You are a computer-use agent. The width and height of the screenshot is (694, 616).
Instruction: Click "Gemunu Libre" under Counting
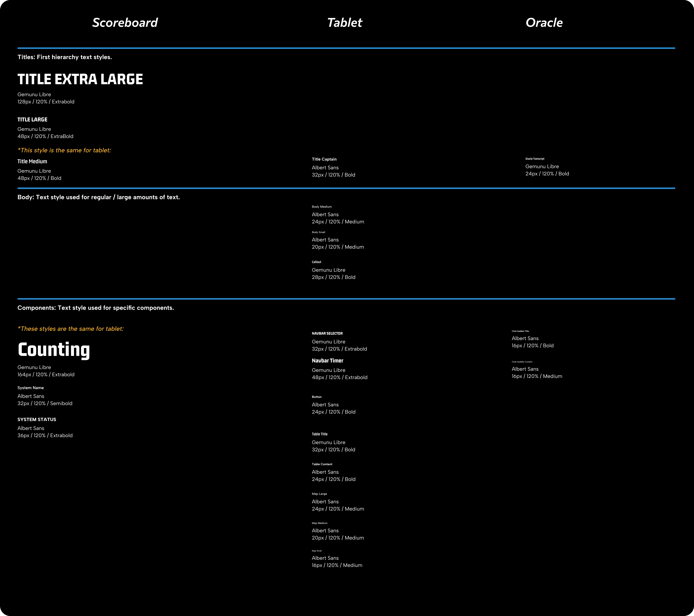(34, 367)
